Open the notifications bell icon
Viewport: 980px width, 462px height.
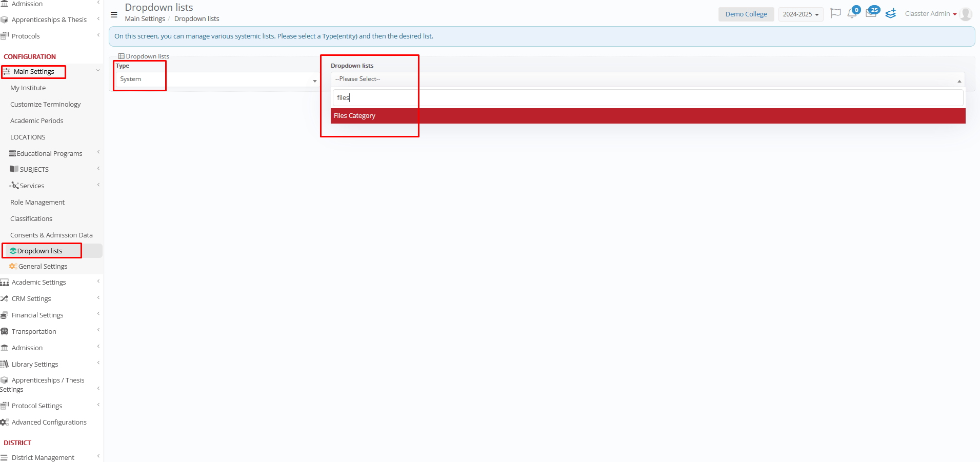tap(852, 14)
